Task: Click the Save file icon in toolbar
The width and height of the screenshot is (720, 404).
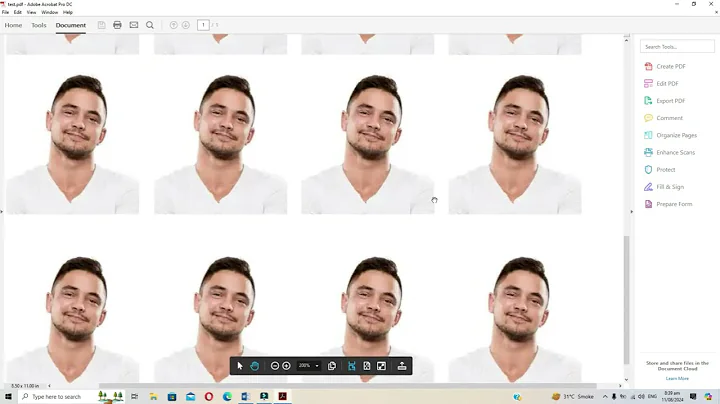Action: coord(101,25)
